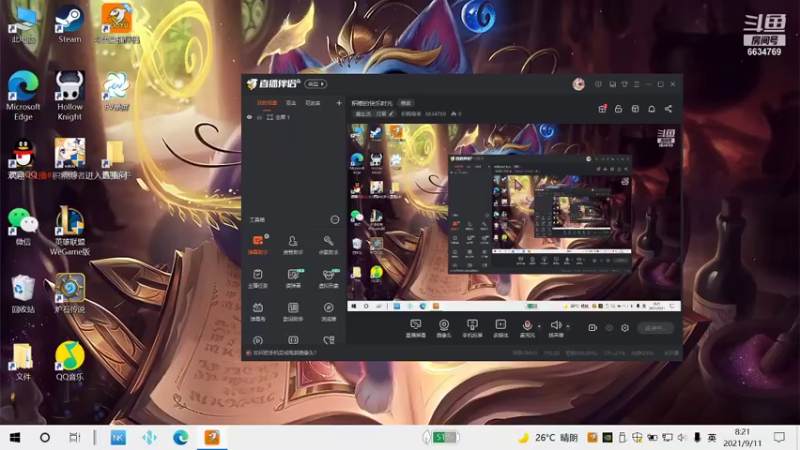Select the full-screen source row
The height and width of the screenshot is (450, 800).
294,117
